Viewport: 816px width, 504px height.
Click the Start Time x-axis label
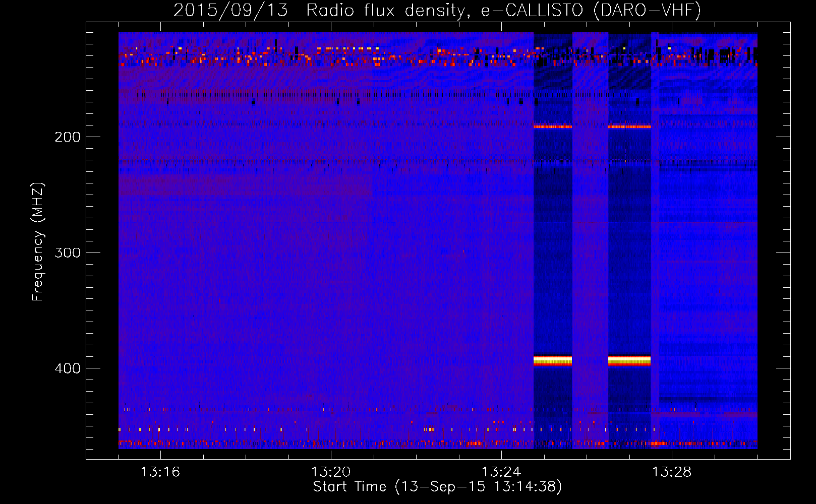tap(437, 487)
